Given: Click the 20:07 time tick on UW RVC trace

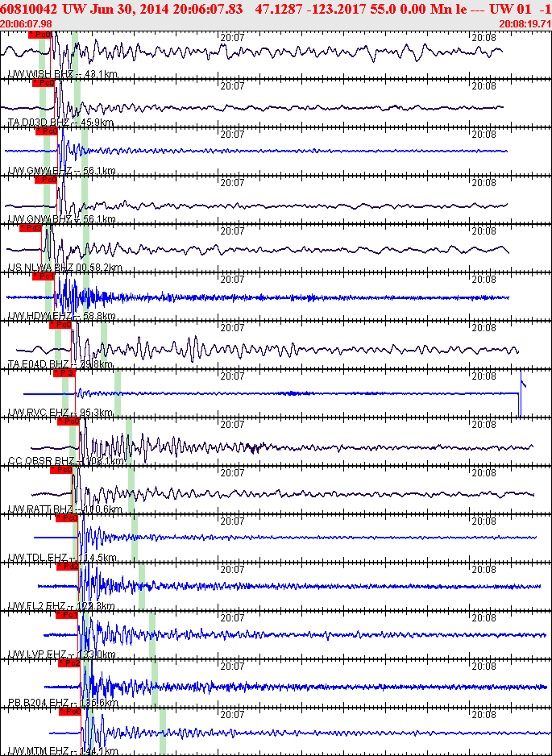Looking at the screenshot, I should [232, 376].
